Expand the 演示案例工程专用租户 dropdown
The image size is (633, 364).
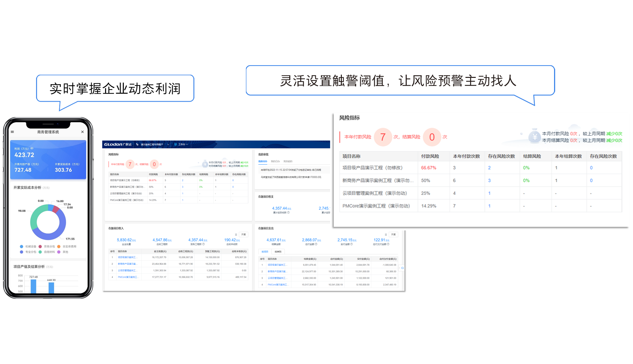click(154, 144)
